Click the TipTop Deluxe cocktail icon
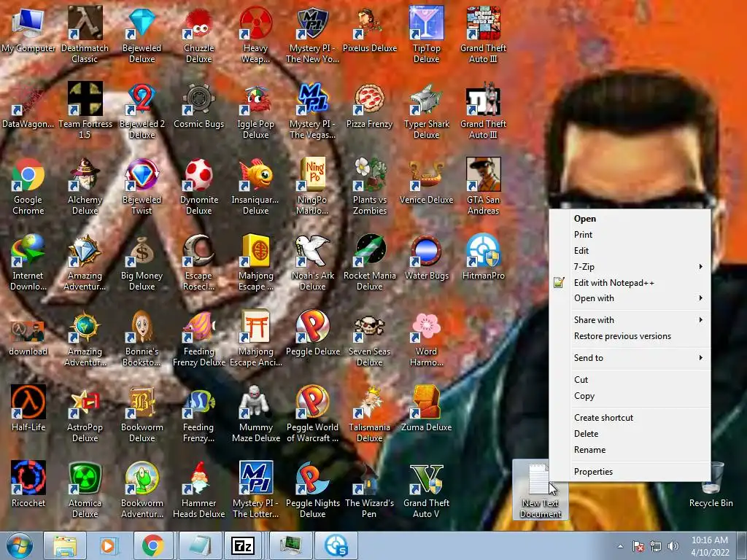747x560 pixels. click(x=426, y=34)
